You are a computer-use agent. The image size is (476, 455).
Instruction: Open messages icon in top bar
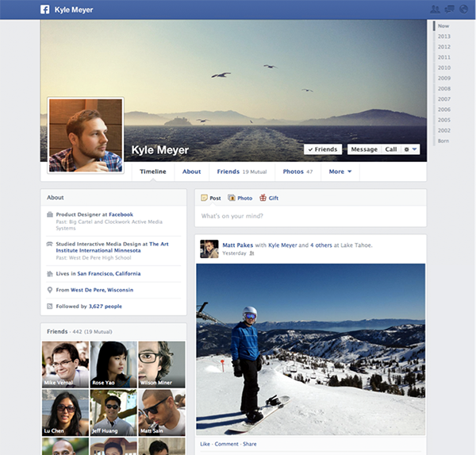click(x=450, y=10)
